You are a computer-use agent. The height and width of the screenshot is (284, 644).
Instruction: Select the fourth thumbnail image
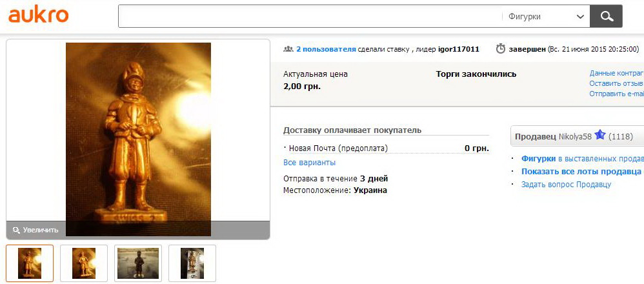point(192,263)
